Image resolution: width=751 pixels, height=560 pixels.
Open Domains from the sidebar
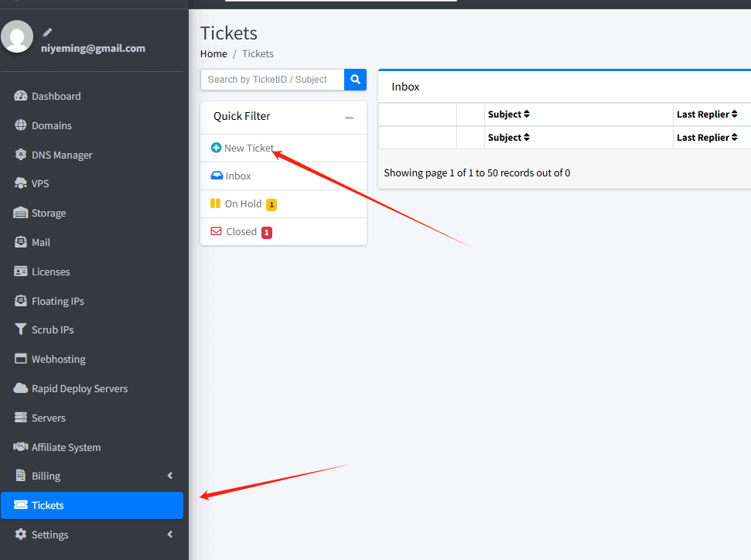pos(92,125)
